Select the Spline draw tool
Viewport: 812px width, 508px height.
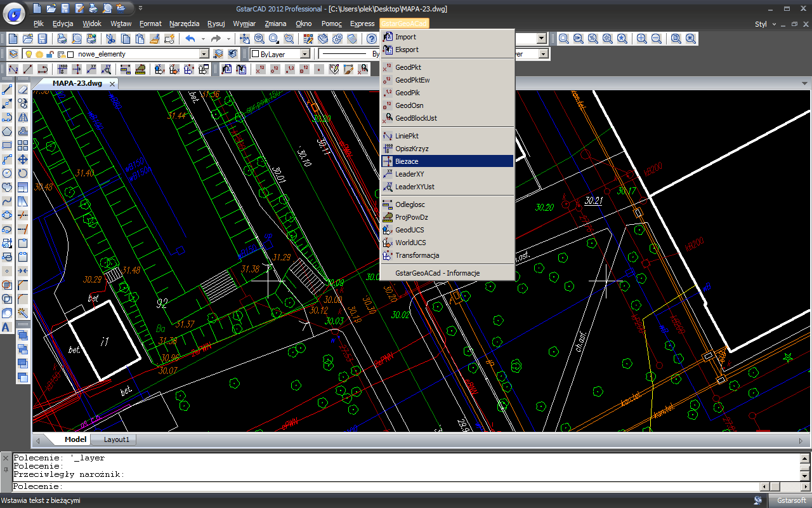point(8,201)
